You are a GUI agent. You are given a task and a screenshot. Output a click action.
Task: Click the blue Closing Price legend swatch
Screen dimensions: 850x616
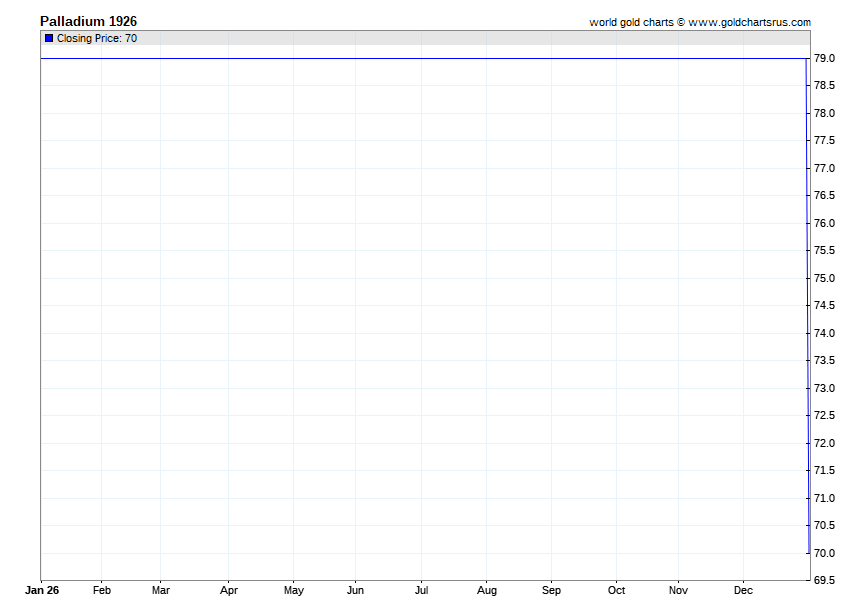(x=49, y=38)
